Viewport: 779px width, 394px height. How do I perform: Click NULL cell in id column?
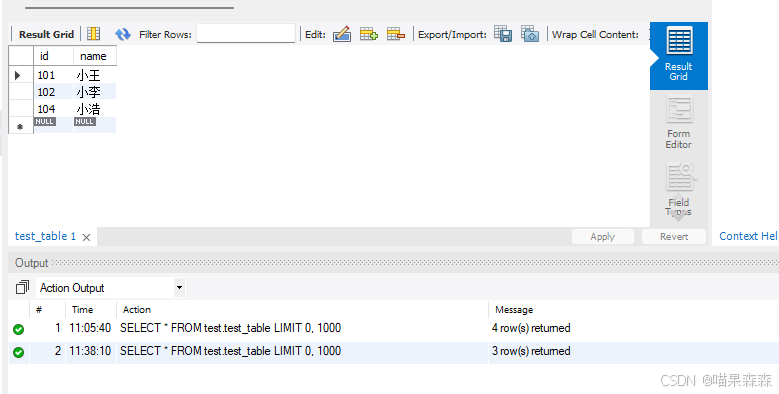click(x=45, y=122)
